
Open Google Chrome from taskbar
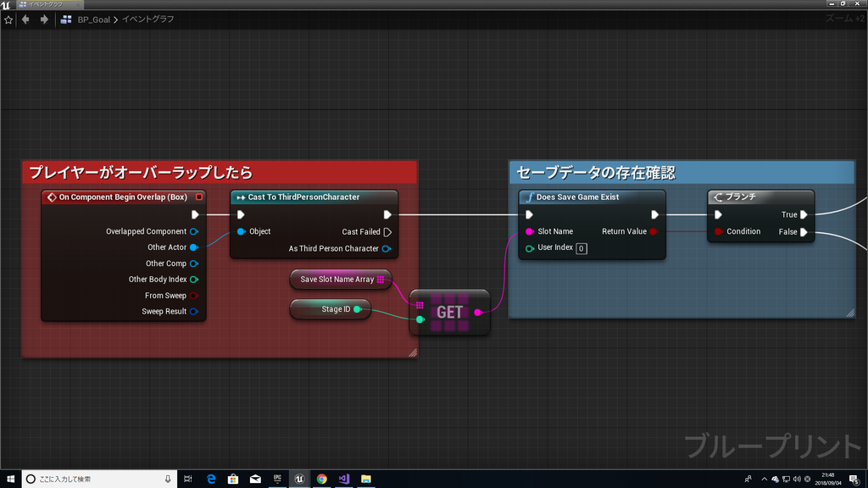[321, 480]
